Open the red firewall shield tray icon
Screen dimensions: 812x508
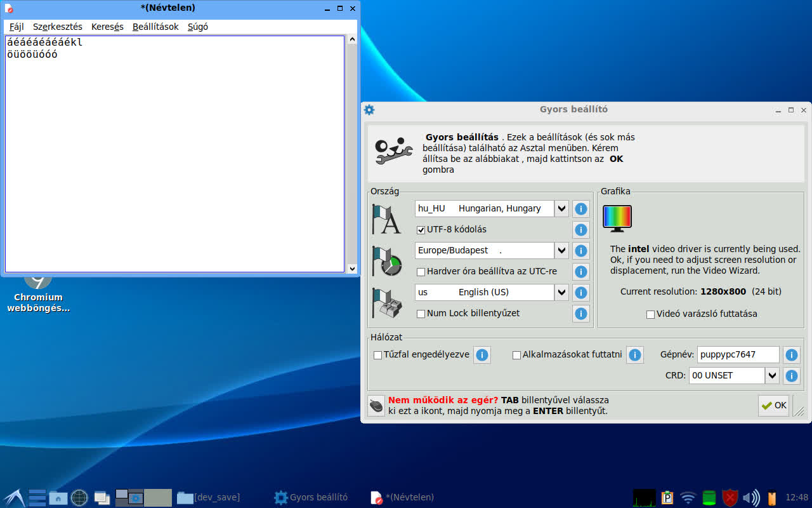730,498
